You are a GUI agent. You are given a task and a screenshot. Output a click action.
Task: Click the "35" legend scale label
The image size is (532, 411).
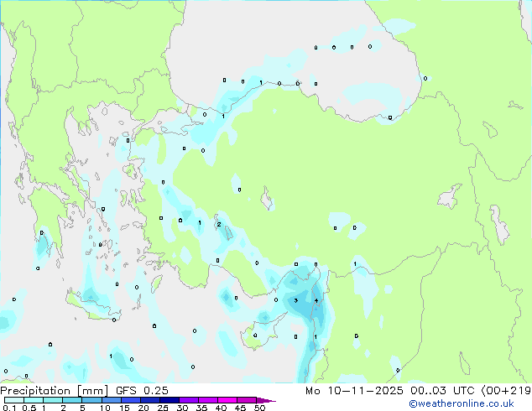tap(202, 408)
